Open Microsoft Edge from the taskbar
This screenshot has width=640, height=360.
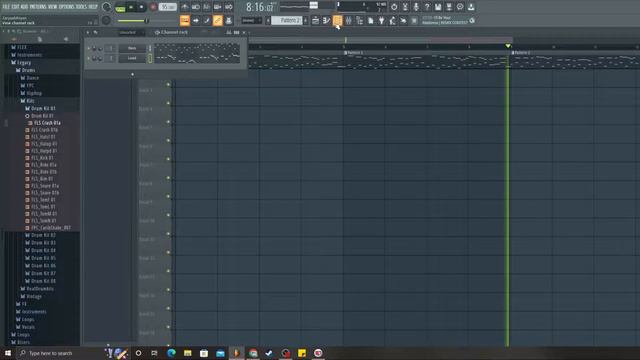pyautogui.click(x=171, y=353)
